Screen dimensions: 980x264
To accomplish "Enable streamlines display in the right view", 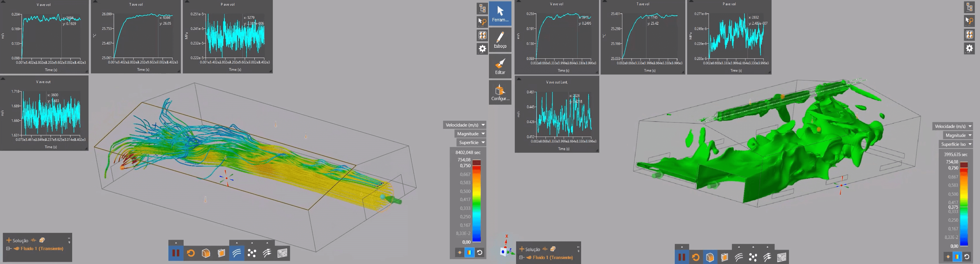I will coord(738,257).
